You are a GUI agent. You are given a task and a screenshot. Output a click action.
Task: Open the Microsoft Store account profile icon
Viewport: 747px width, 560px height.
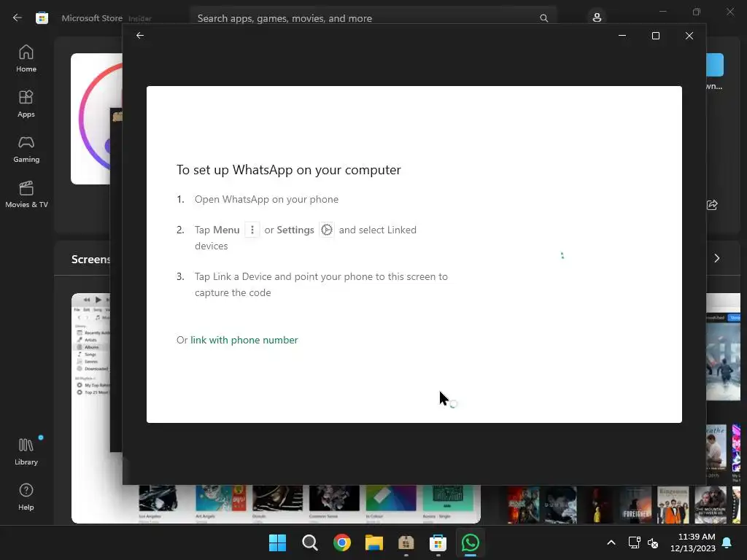[597, 17]
